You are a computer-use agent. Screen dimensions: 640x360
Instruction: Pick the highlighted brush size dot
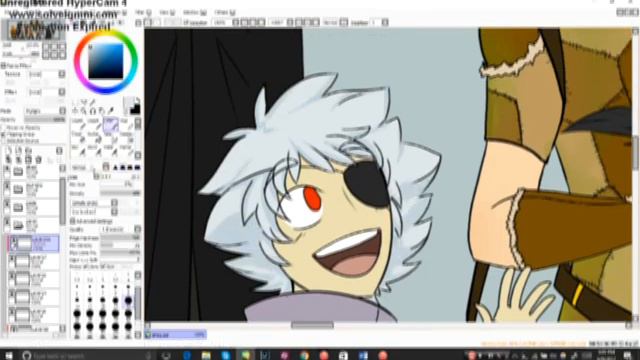coord(128,300)
